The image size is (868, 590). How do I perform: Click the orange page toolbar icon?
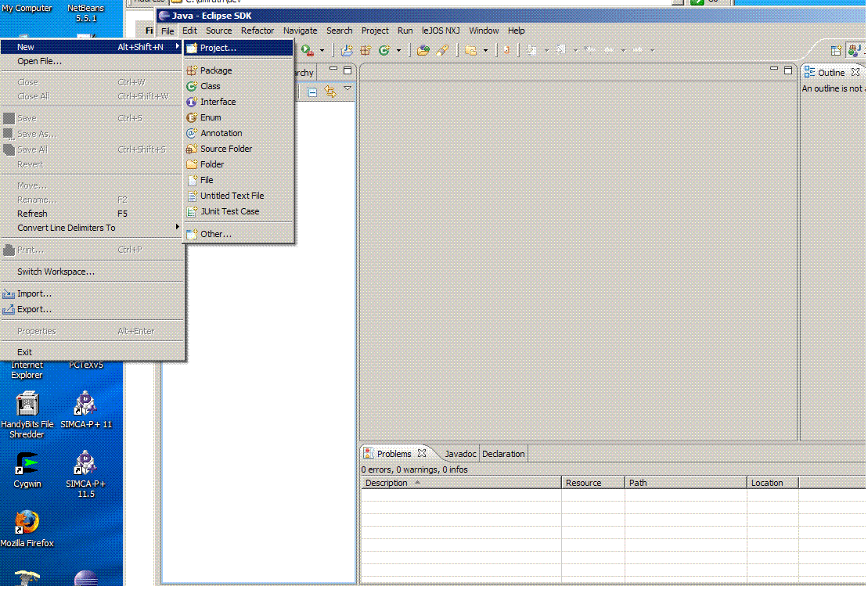(506, 50)
